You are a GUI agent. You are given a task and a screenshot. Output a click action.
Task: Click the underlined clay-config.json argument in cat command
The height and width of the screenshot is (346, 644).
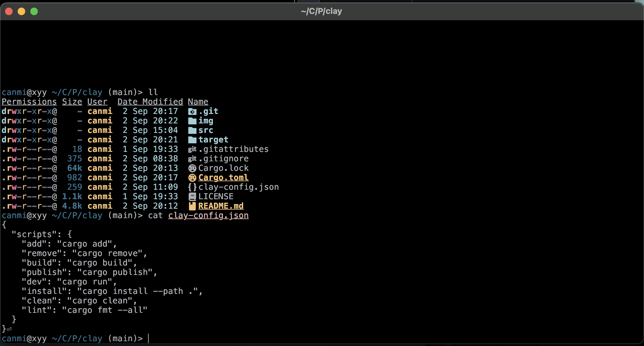[208, 216]
